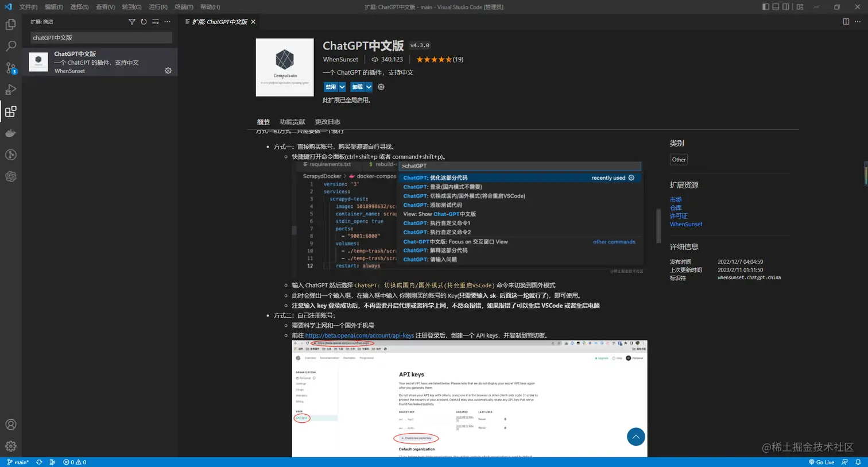868x467 pixels.
Task: Open the 终端(T) menu
Action: (184, 7)
